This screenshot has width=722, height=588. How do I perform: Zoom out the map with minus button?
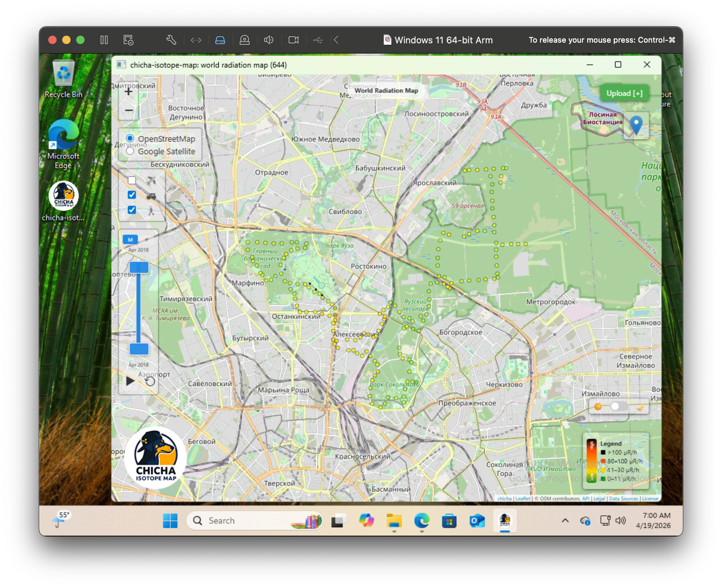coord(129,110)
